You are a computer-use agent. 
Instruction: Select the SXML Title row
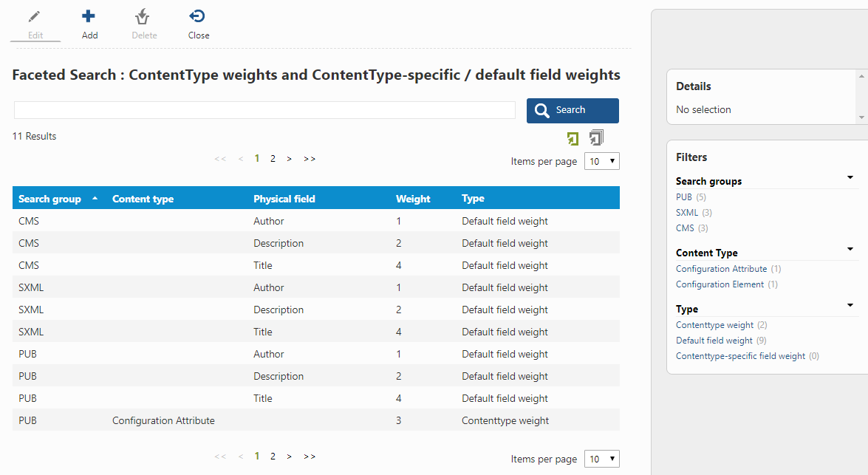[x=316, y=331]
